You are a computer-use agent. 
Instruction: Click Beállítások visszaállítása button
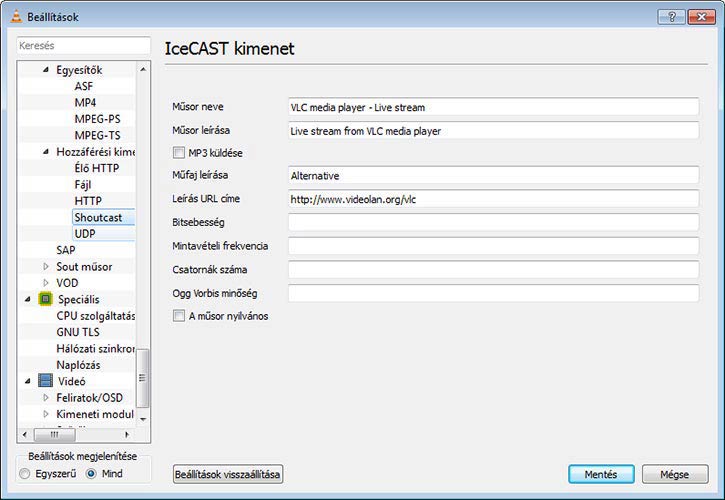228,474
